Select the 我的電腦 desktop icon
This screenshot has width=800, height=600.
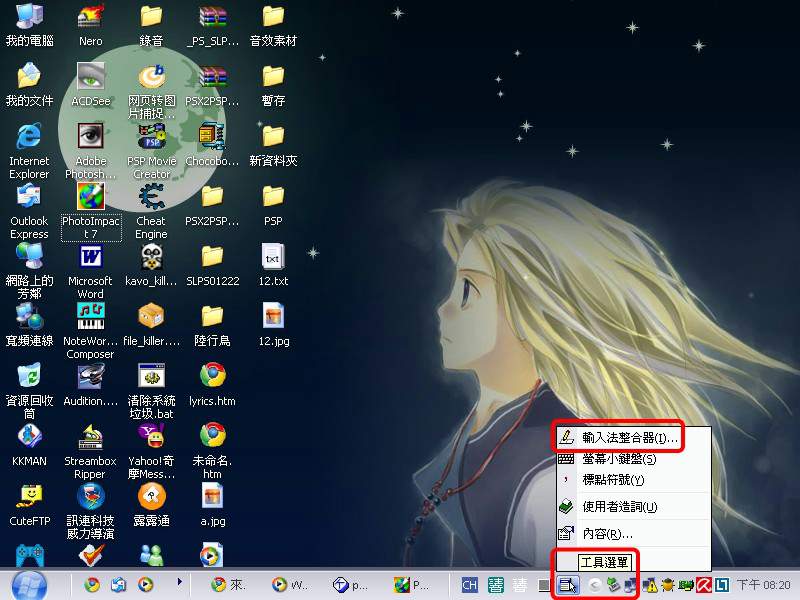click(x=30, y=26)
